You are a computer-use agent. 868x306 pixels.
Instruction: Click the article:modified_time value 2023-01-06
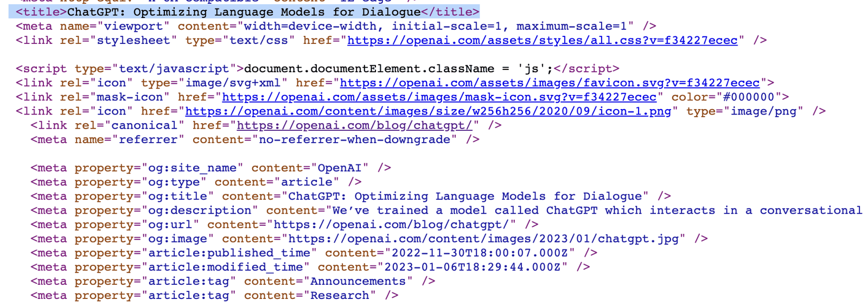coord(472,267)
